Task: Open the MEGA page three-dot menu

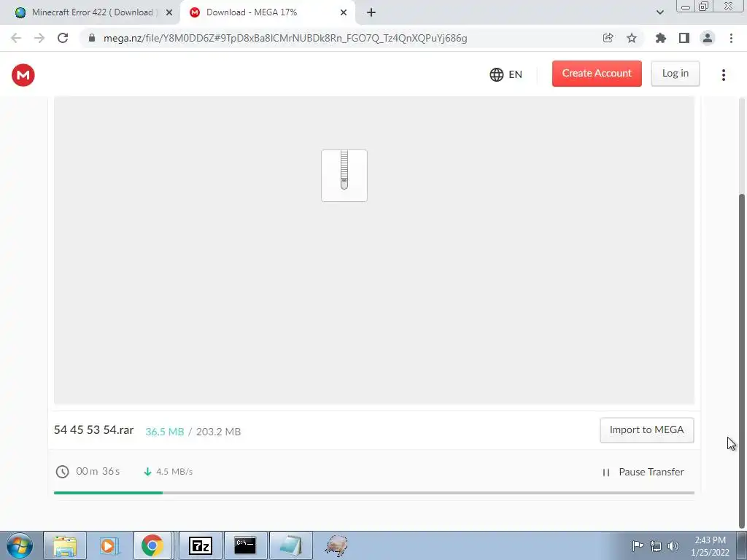Action: (723, 75)
